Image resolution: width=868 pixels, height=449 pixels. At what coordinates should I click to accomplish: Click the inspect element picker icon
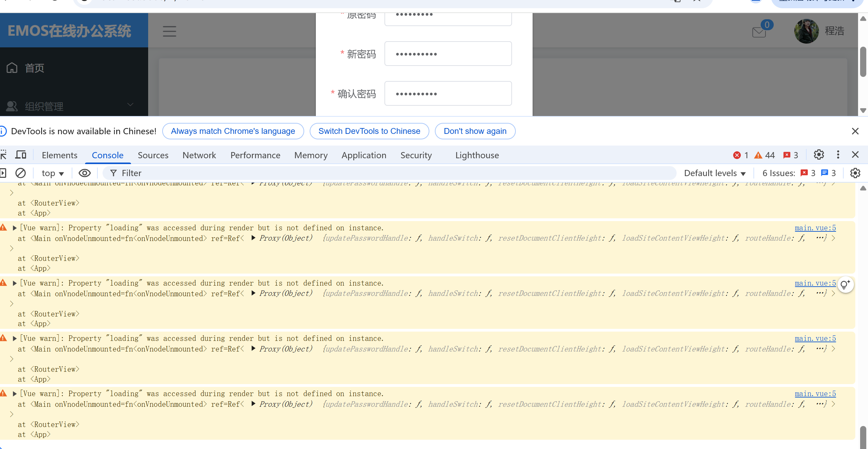tap(3, 155)
